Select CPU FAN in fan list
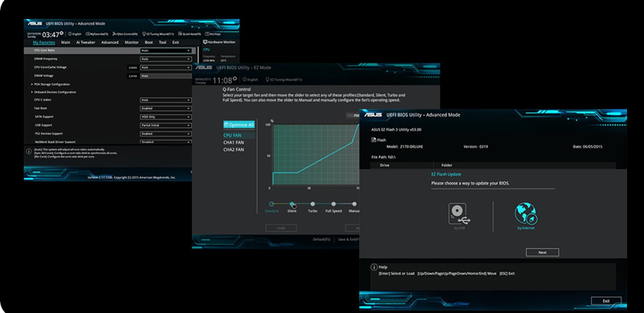The height and width of the screenshot is (313, 644). tap(233, 135)
